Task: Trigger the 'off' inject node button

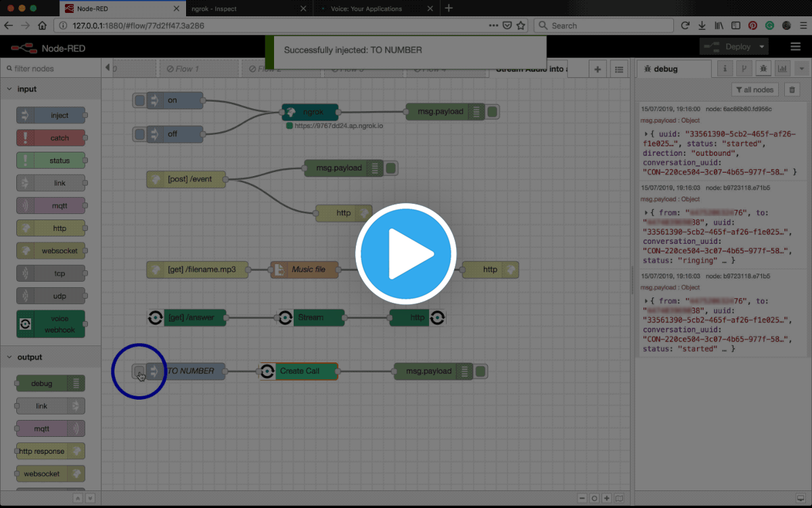Action: tap(139, 133)
